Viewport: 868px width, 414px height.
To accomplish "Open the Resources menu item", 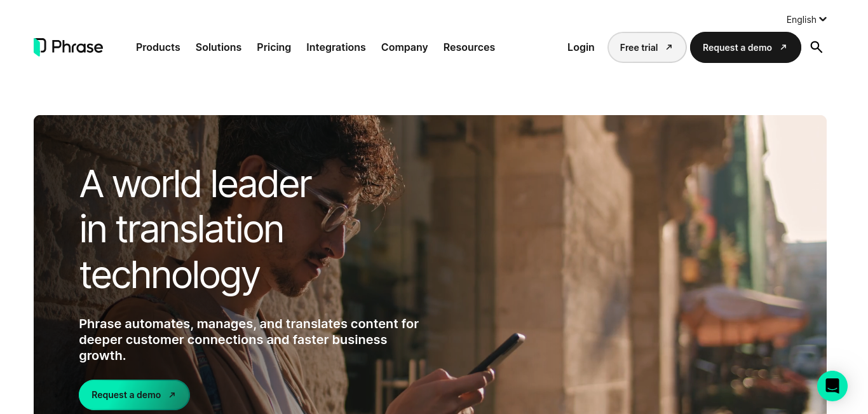I will coord(469,47).
